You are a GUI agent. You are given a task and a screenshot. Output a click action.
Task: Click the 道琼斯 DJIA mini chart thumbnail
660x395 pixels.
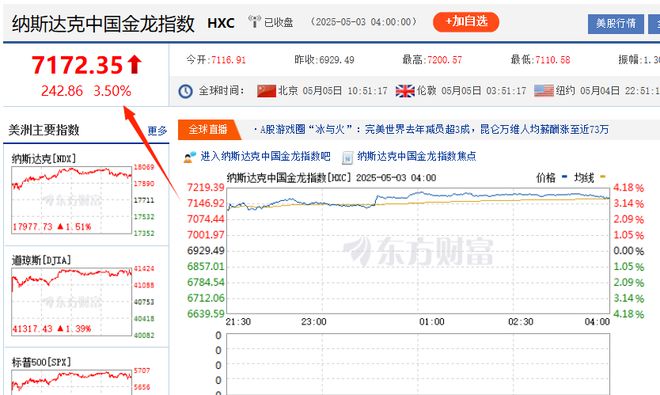coord(72,302)
